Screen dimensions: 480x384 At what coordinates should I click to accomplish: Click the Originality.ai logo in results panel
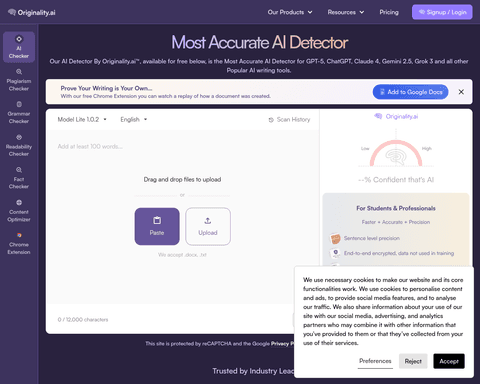(x=396, y=116)
